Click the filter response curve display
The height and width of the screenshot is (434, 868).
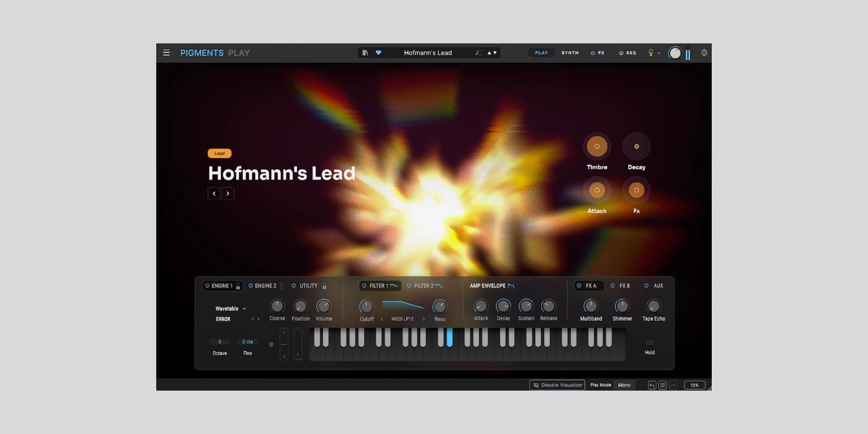pos(402,305)
